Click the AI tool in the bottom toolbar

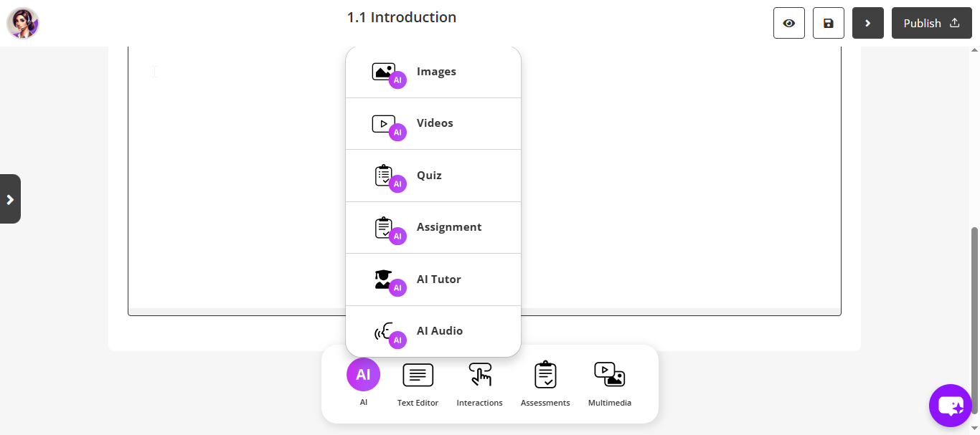(x=363, y=374)
